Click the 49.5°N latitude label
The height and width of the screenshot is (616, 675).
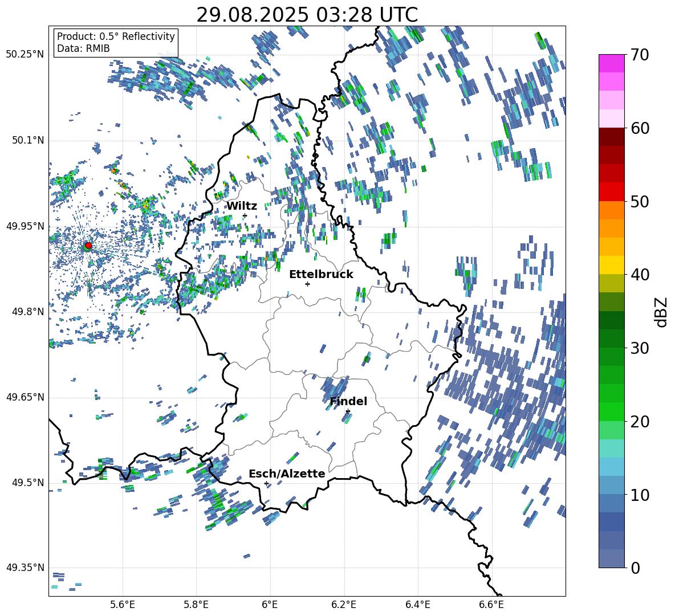27,482
